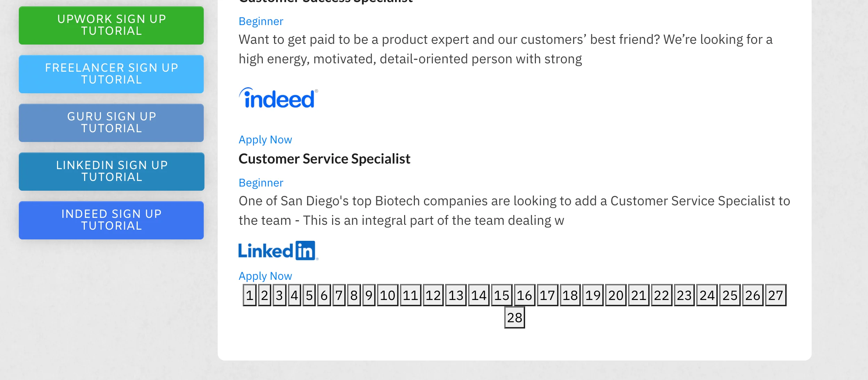Open the Guru Sign Up Tutorial
The image size is (868, 380).
click(111, 122)
